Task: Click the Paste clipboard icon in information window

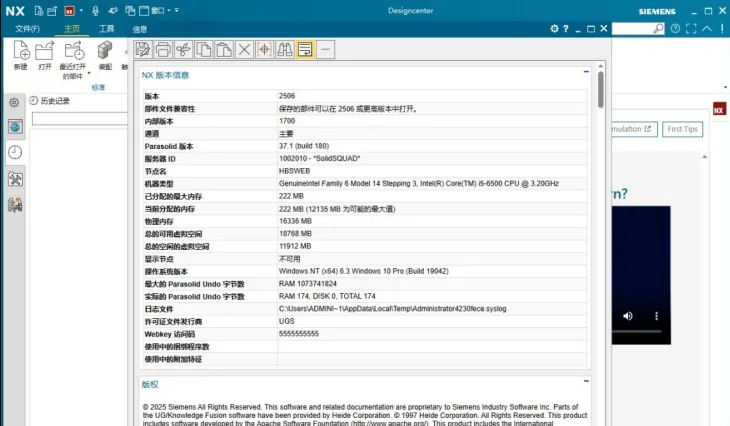Action: (224, 49)
